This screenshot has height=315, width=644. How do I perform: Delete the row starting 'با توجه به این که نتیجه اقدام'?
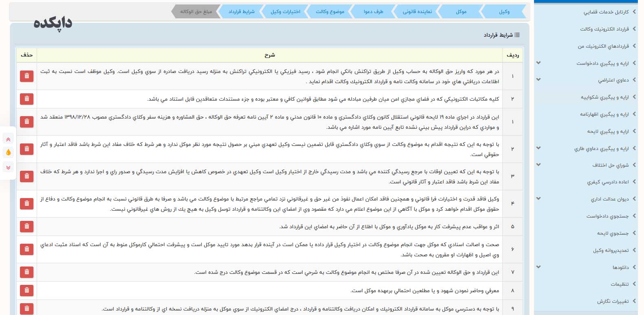[26, 149]
